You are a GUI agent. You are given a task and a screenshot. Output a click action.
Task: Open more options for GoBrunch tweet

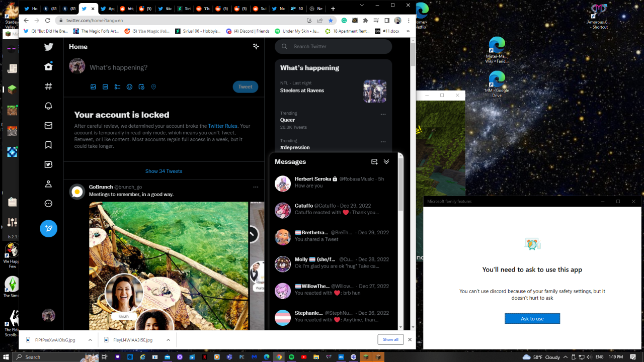[x=256, y=187]
